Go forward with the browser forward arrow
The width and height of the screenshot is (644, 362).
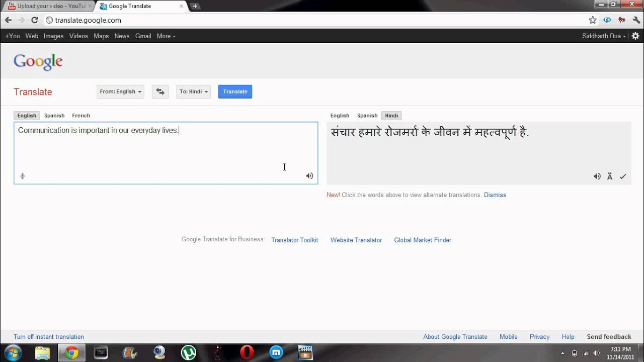coord(21,20)
